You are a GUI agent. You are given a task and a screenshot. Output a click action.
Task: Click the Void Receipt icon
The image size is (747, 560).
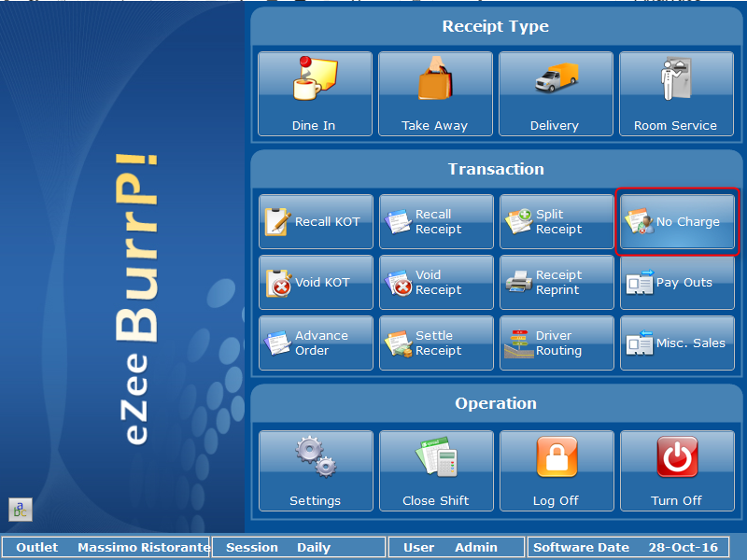point(399,283)
